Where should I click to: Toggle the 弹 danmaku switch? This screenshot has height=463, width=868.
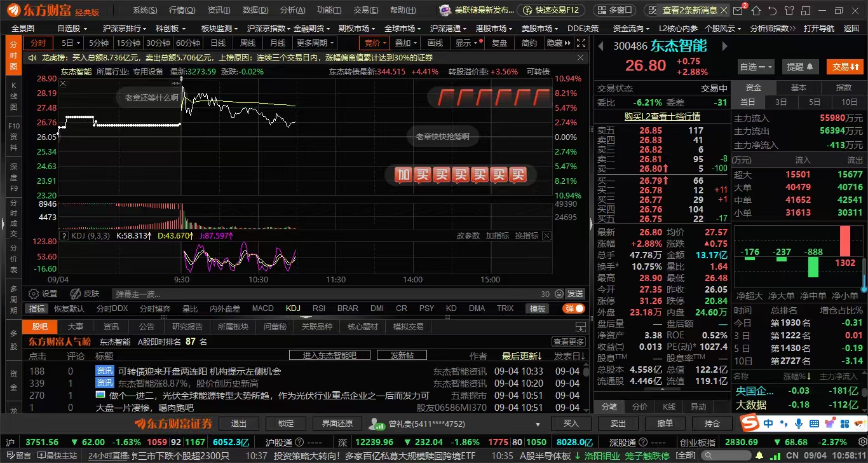click(574, 308)
